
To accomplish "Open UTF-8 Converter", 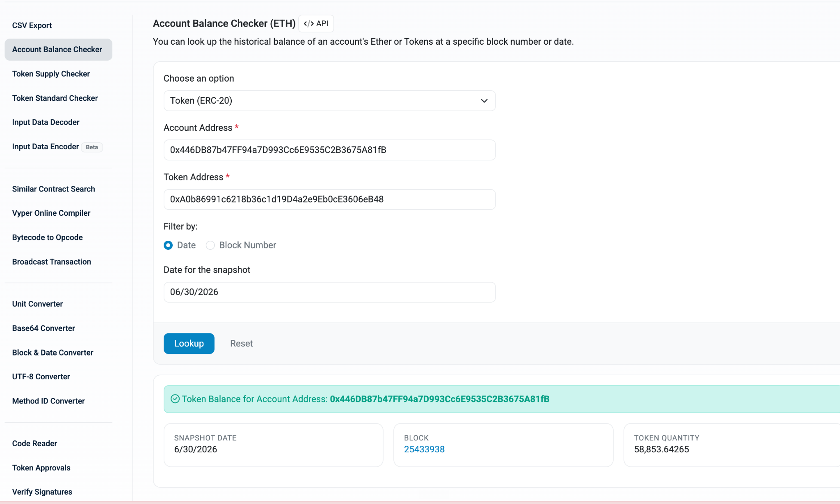I will coord(41,376).
